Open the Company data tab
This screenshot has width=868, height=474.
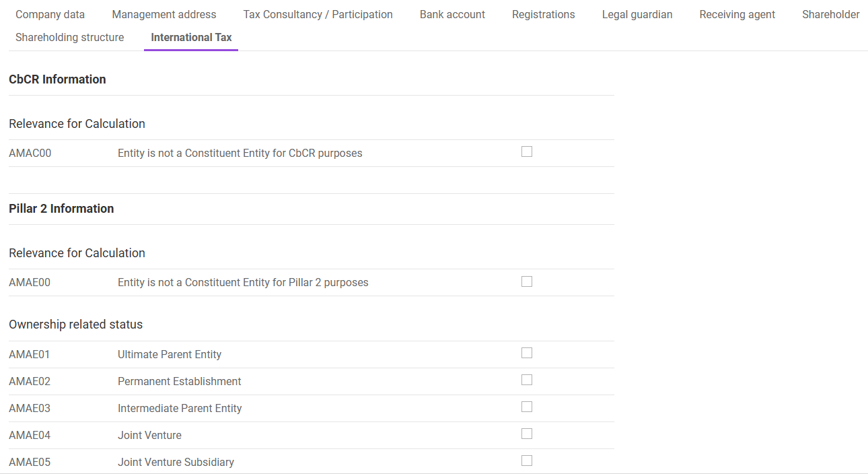(x=50, y=14)
